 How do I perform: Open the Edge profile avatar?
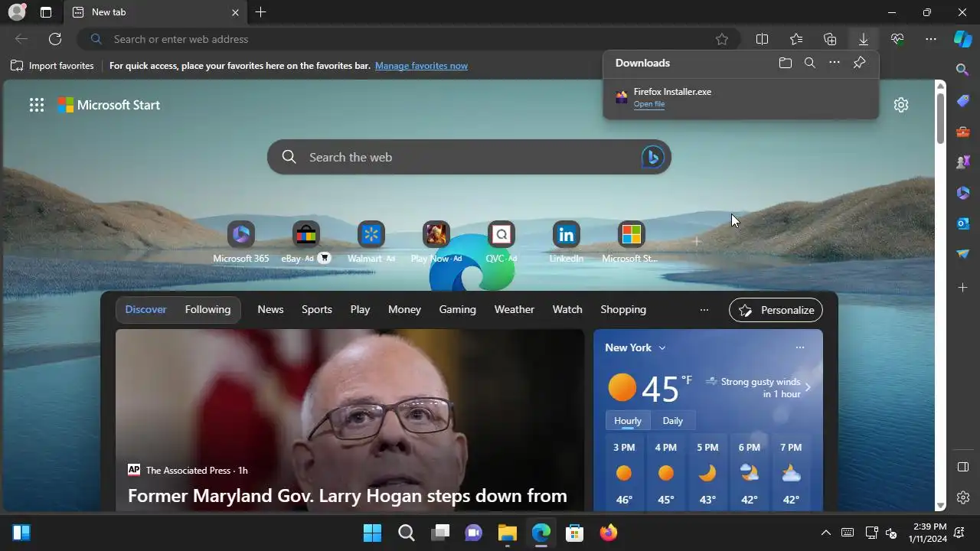pyautogui.click(x=17, y=12)
